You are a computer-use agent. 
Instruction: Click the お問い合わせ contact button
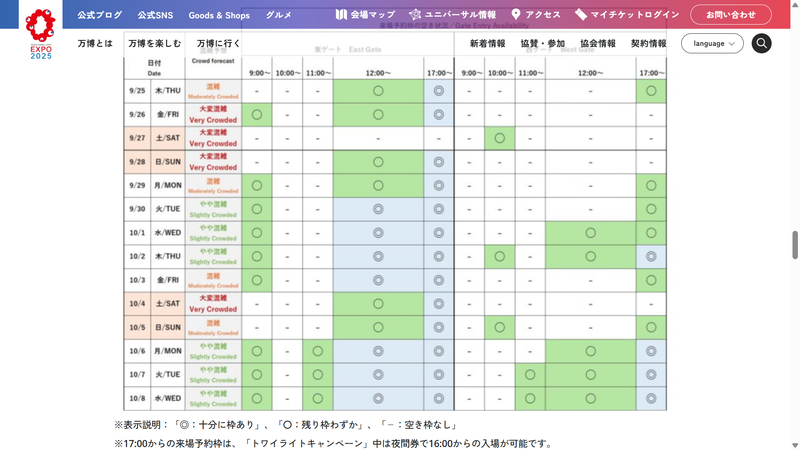[731, 15]
